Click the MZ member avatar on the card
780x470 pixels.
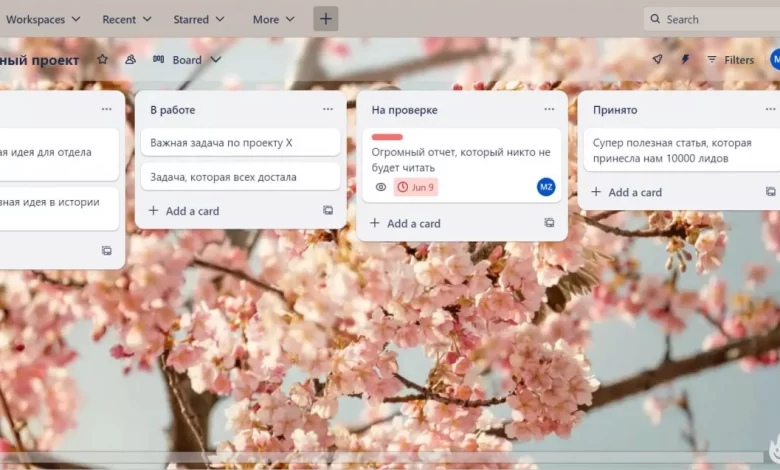point(546,187)
